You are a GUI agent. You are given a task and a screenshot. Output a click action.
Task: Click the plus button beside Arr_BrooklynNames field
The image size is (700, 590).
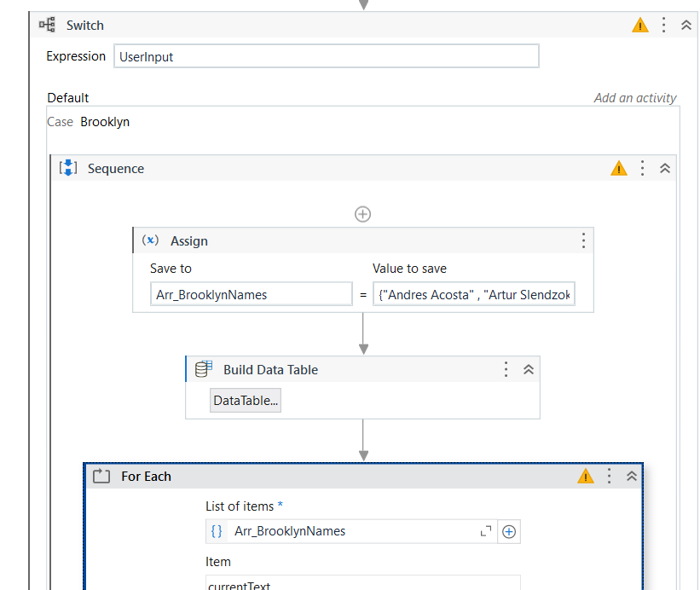pyautogui.click(x=508, y=530)
